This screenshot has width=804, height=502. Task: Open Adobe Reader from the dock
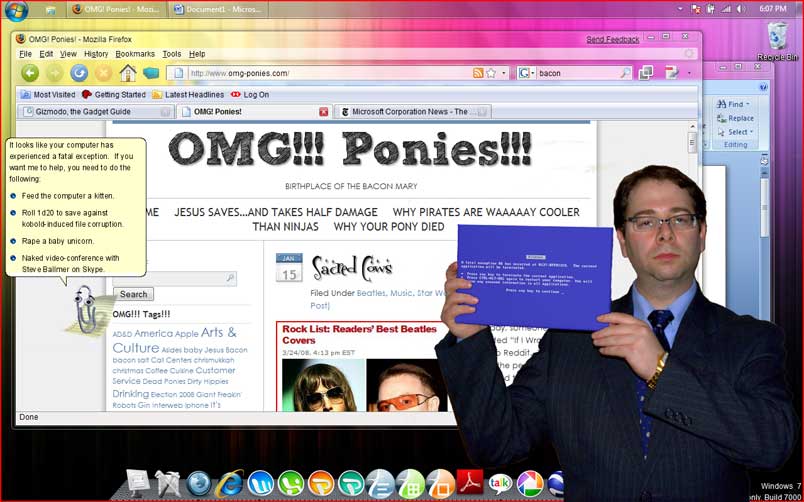(470, 483)
